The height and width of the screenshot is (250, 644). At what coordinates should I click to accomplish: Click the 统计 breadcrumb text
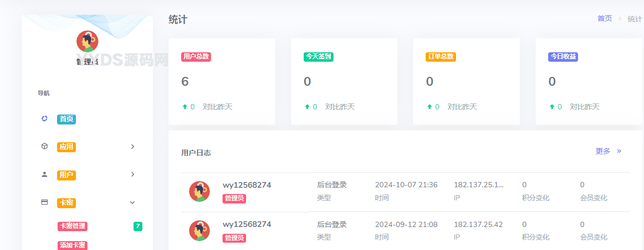[635, 19]
